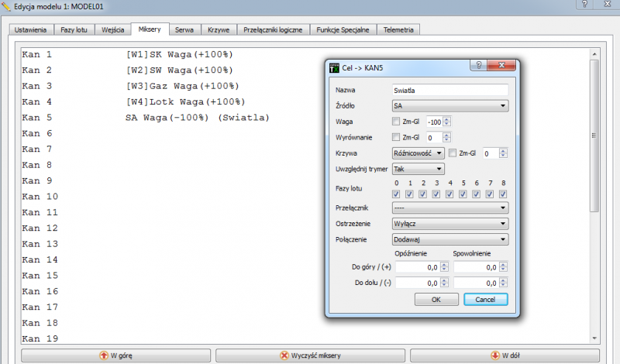620x364 pixels.
Task: Expand the Przełącznik switch dropdown
Action: point(450,208)
